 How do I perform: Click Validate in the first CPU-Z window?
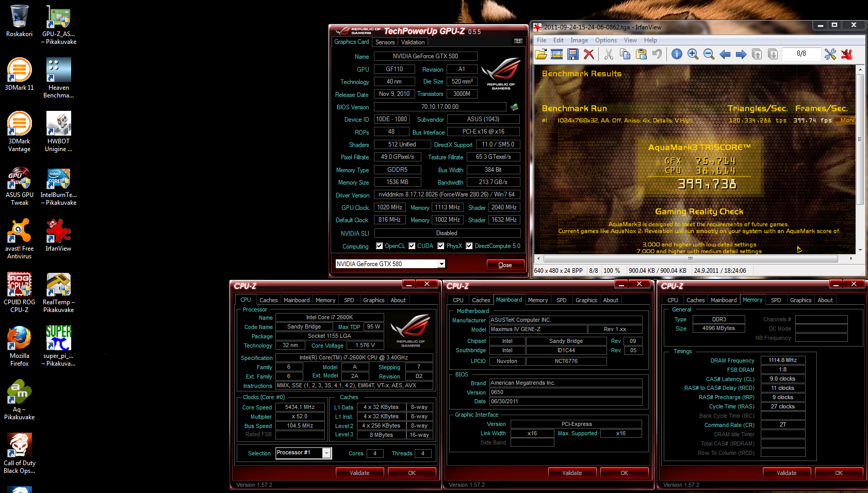pyautogui.click(x=360, y=473)
